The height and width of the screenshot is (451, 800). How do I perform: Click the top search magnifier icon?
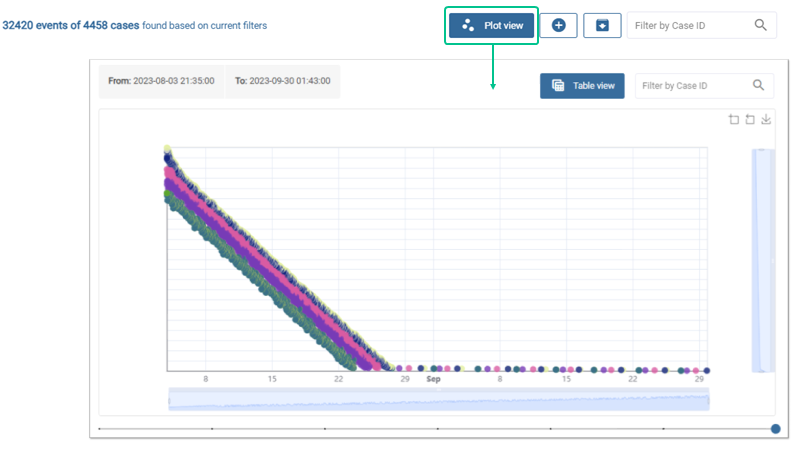coord(762,25)
